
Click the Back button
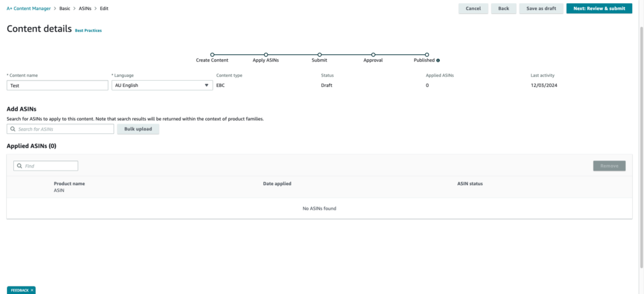(504, 8)
